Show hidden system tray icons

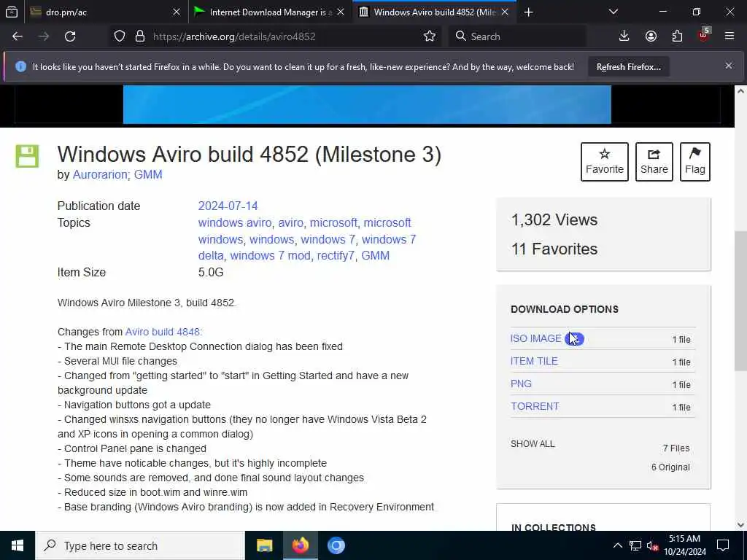coord(617,545)
